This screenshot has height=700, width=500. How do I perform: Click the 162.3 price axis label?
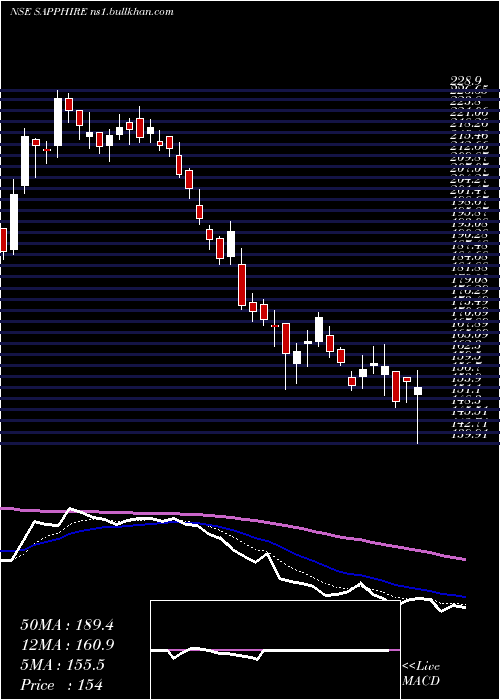[468, 346]
